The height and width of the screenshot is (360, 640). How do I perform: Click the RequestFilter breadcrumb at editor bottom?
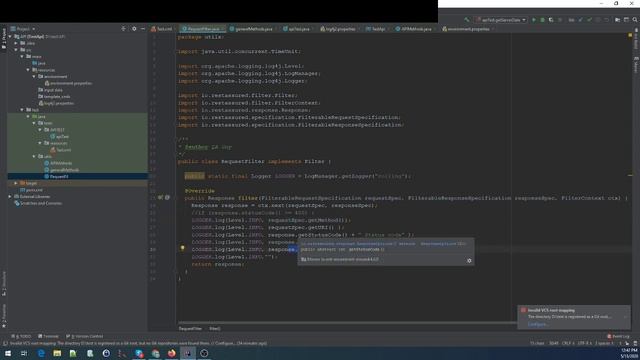pyautogui.click(x=190, y=329)
